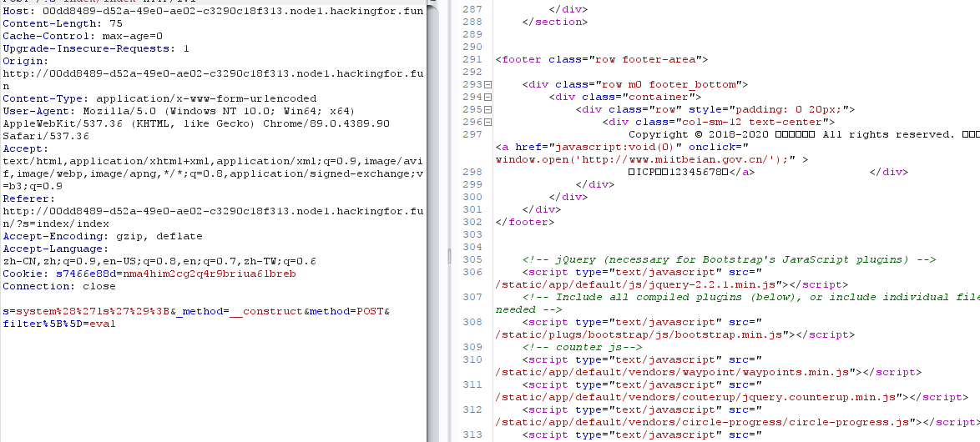Click the Origin header name
Viewport: 980px width, 442px height.
(26, 61)
